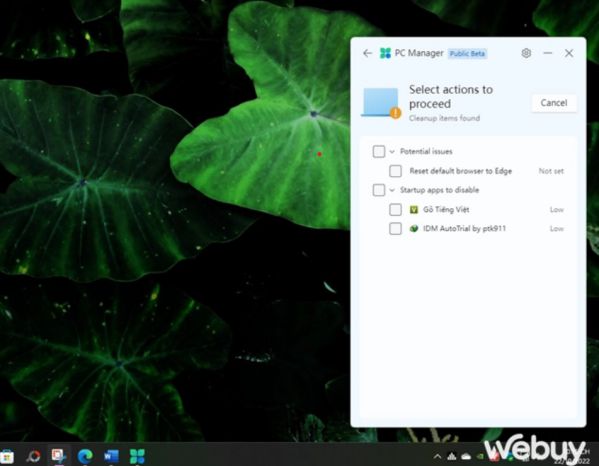Click the OneDrive cloud tray icon

click(x=466, y=456)
